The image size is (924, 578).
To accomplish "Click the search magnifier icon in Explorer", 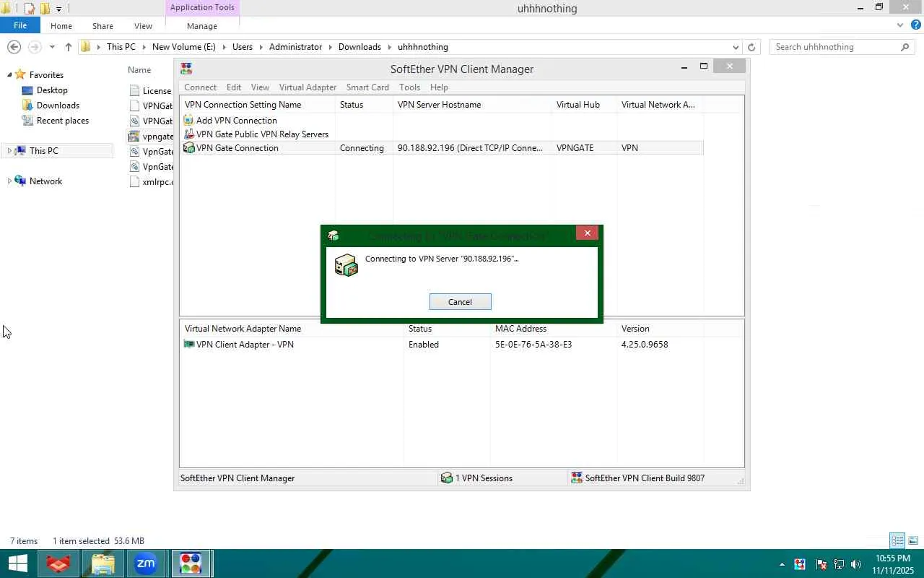I will 905,47.
